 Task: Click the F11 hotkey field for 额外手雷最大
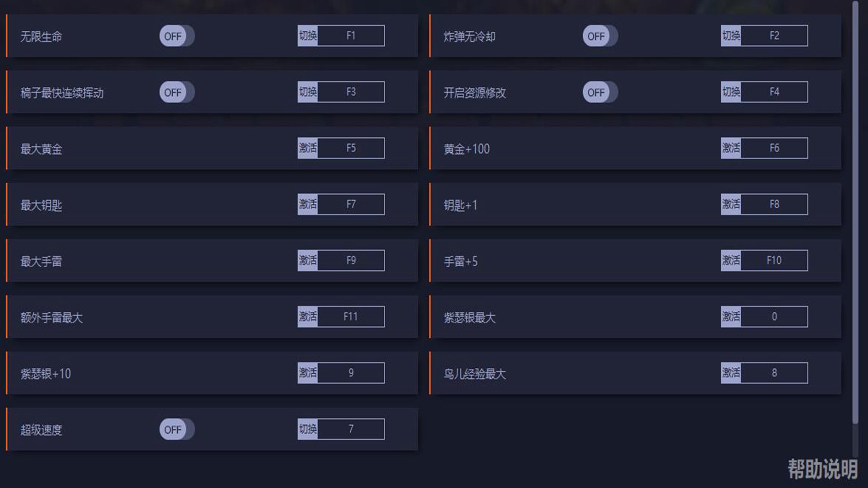pyautogui.click(x=351, y=316)
